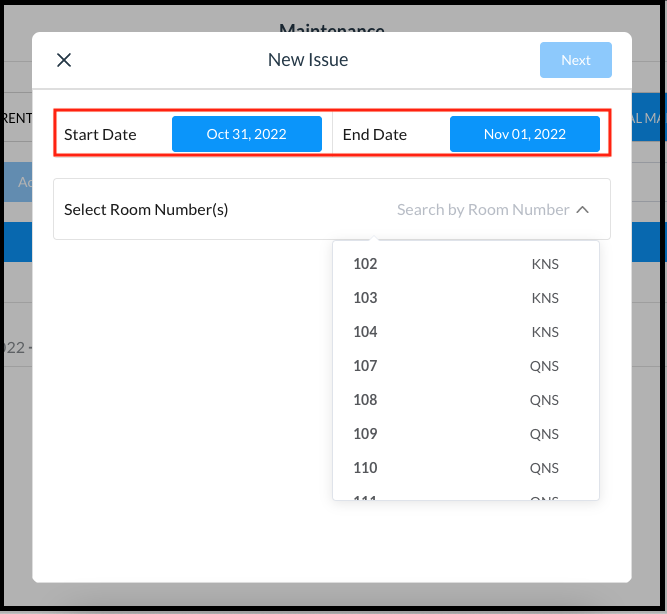Open the Start Date picker showing Oct 31, 2022

point(246,134)
